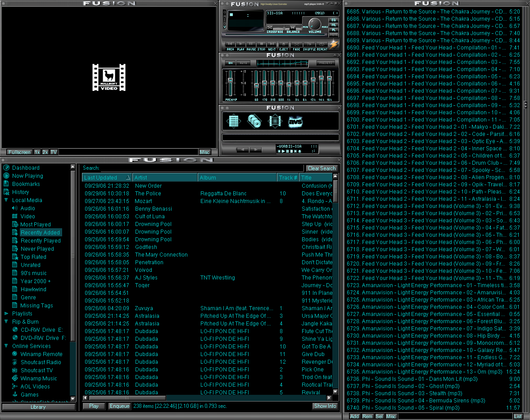
Task: Click Fullscreen in the video window
Action: (20, 152)
